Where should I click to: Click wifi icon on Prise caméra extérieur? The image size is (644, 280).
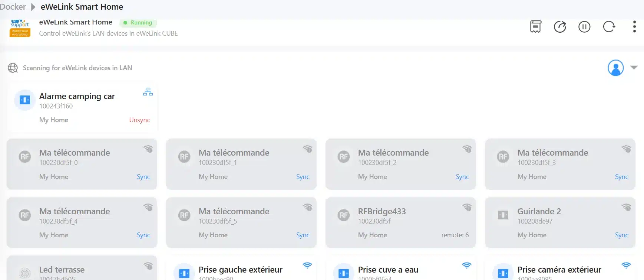(x=626, y=266)
